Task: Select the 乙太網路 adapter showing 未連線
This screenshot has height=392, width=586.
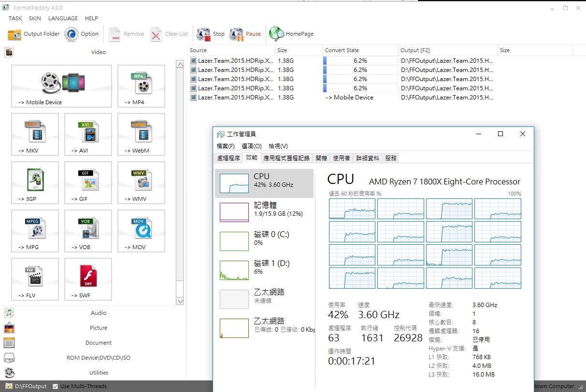Action: (x=264, y=299)
